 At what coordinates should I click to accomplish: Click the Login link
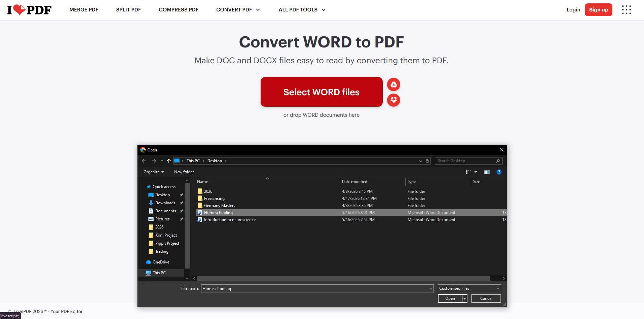click(573, 10)
